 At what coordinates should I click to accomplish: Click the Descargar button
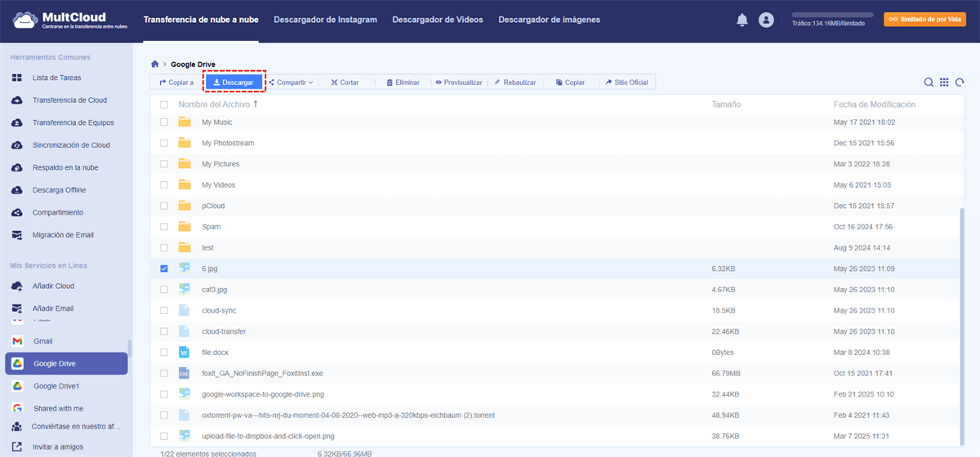click(234, 82)
